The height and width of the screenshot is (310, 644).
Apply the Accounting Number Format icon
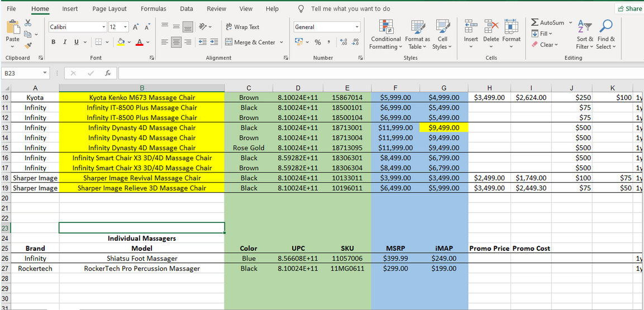(x=299, y=42)
